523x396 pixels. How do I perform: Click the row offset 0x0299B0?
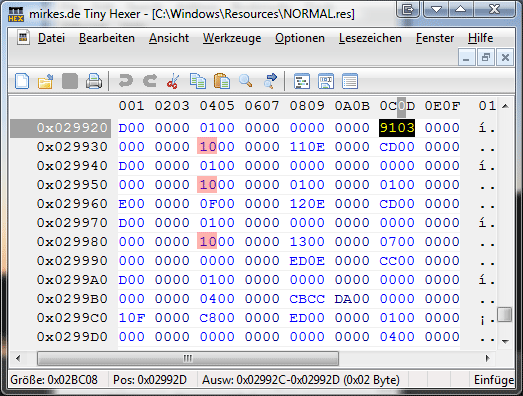(72, 299)
